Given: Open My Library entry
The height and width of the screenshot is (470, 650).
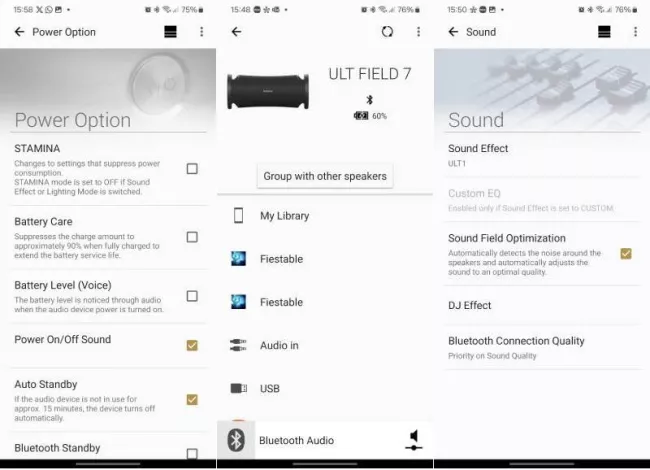Looking at the screenshot, I should click(x=284, y=216).
